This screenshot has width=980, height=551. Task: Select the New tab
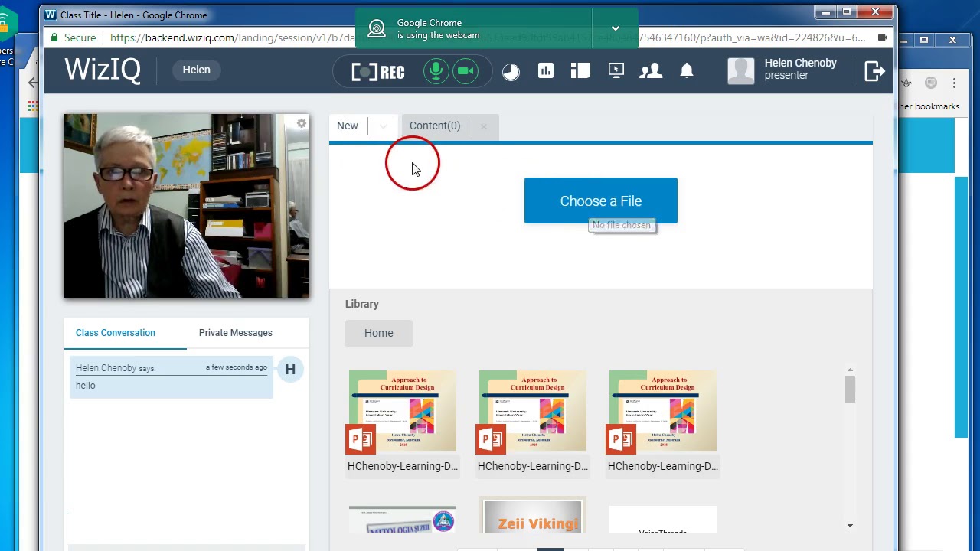(x=348, y=126)
